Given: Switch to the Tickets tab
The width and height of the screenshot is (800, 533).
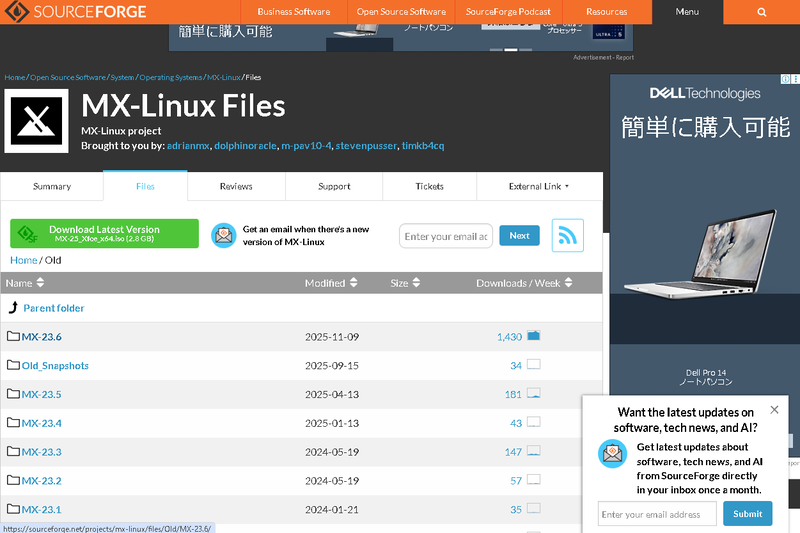Looking at the screenshot, I should tap(430, 186).
